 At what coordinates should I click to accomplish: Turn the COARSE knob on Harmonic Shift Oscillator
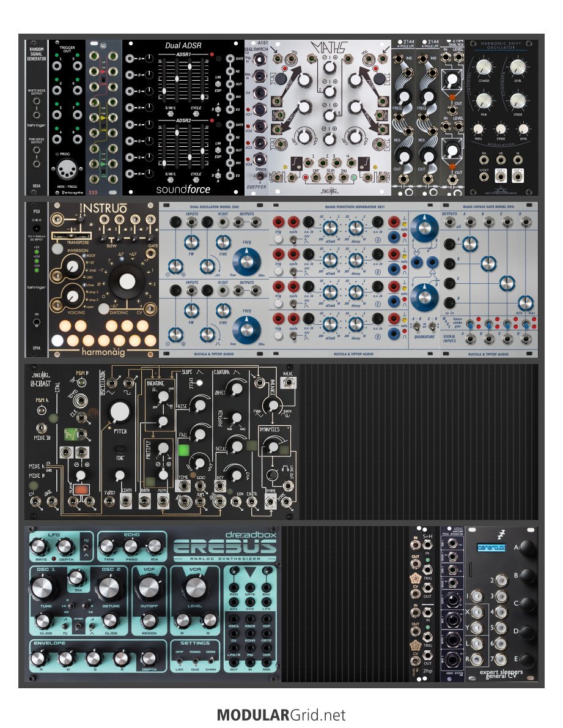[x=484, y=67]
